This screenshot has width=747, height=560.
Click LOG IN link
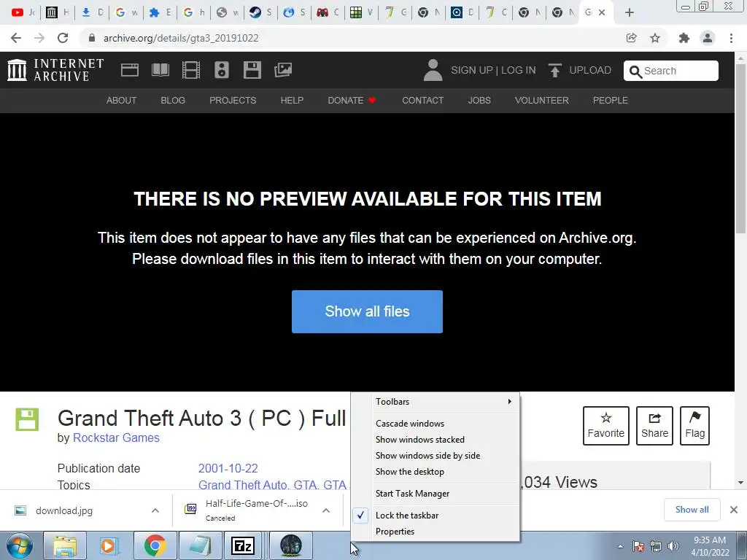(x=519, y=71)
